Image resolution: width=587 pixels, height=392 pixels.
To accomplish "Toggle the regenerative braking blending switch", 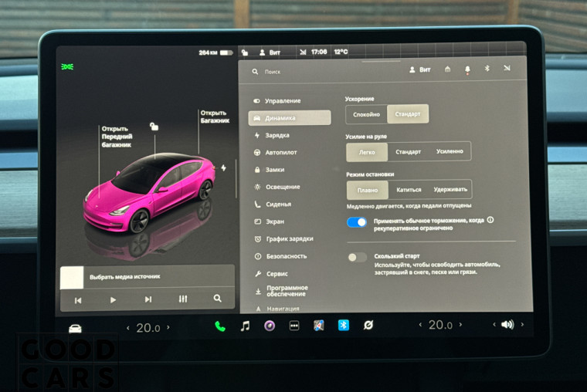I will (x=357, y=222).
